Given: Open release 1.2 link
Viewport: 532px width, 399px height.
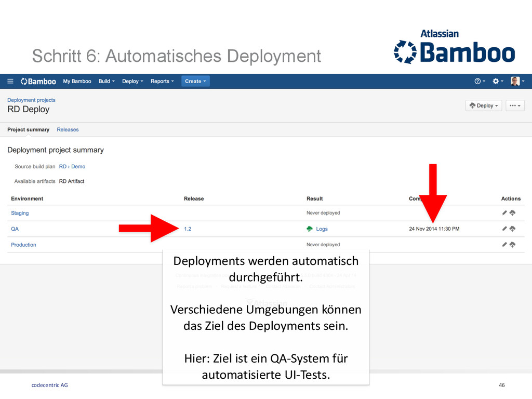Looking at the screenshot, I should (x=188, y=229).
